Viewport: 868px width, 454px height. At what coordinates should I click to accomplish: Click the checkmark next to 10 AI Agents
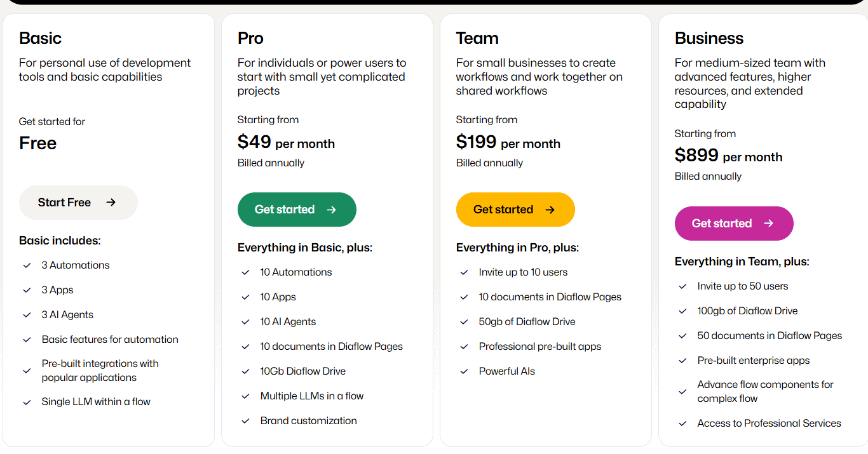point(245,321)
